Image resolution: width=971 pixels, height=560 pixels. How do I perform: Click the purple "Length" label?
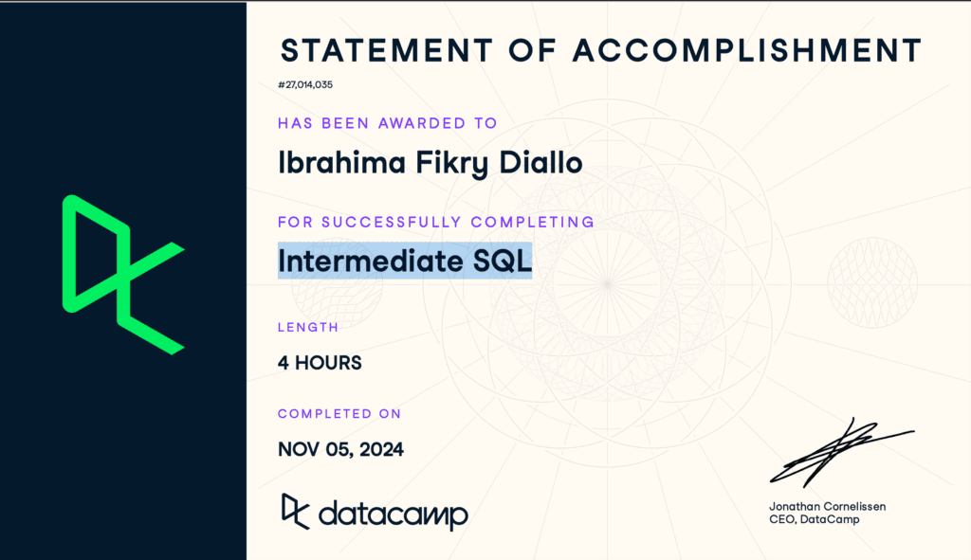(308, 327)
